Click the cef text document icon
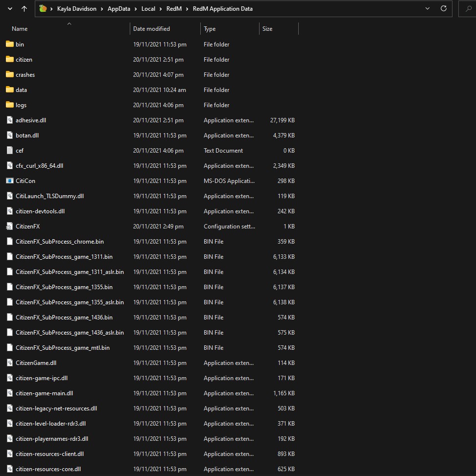The image size is (476, 476). pyautogui.click(x=10, y=150)
